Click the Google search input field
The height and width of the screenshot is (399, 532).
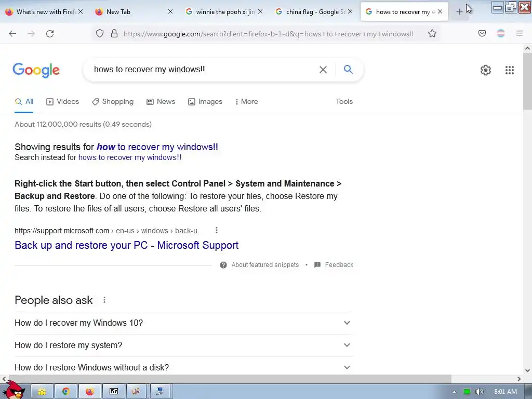pyautogui.click(x=204, y=70)
